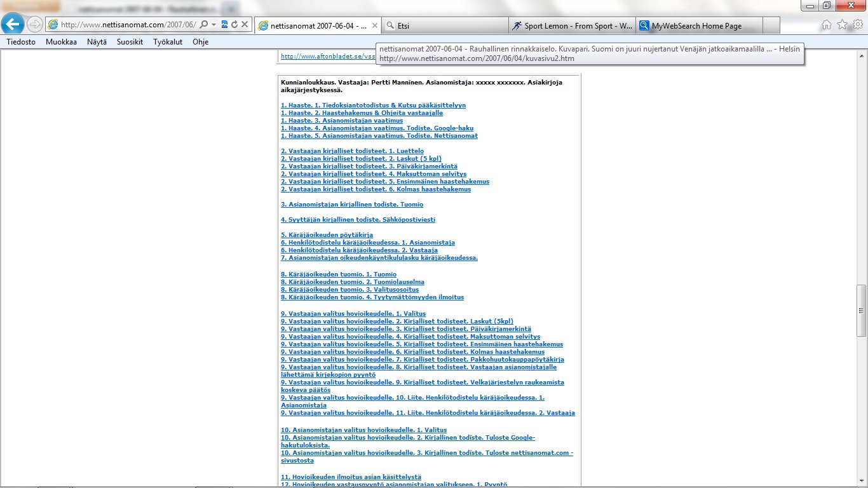
Task: Switch to MyWebSearch Home Page tab
Action: [x=699, y=26]
